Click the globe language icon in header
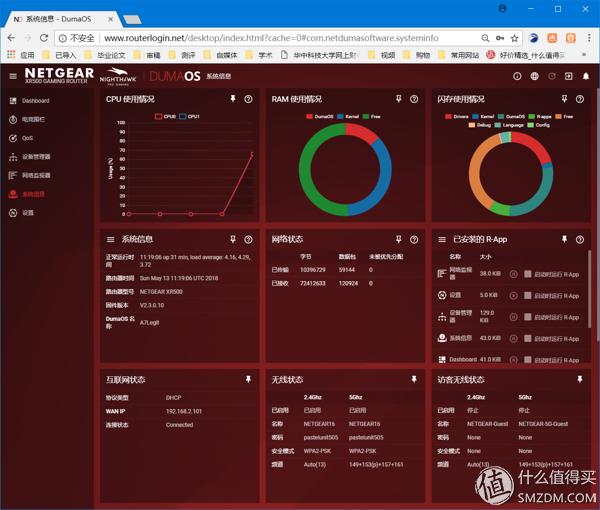The width and height of the screenshot is (600, 510). (x=535, y=76)
